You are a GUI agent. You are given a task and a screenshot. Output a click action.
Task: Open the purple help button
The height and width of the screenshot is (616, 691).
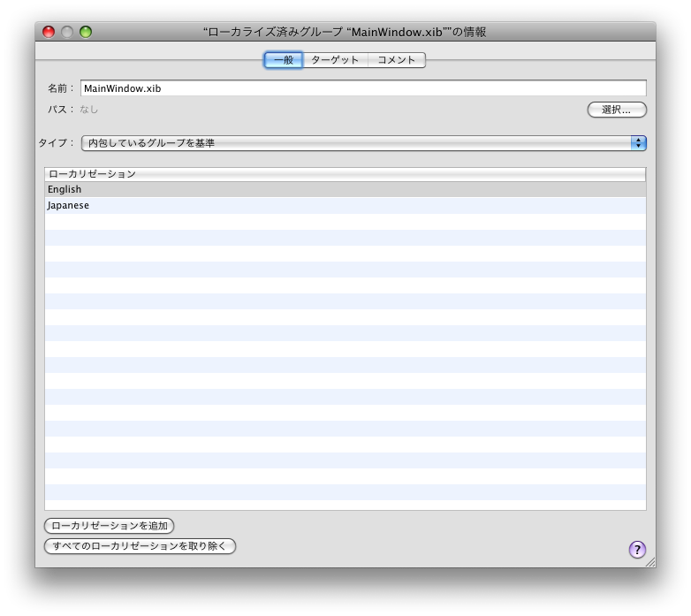(637, 550)
